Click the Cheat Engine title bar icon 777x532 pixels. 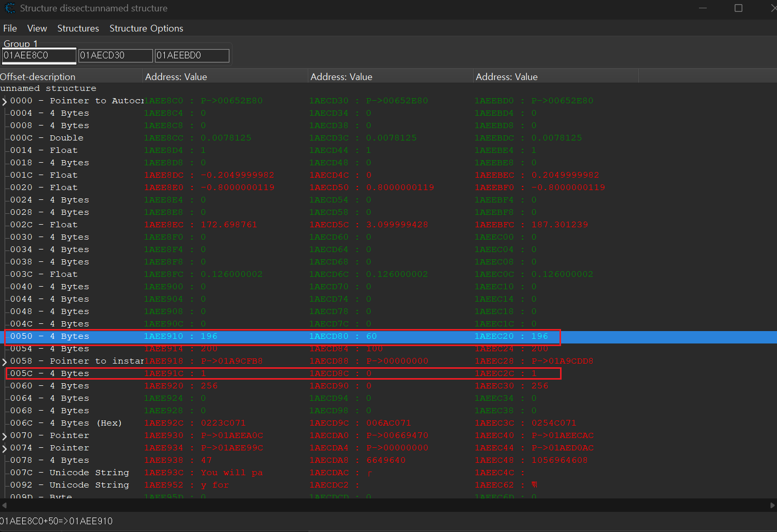tap(9, 8)
